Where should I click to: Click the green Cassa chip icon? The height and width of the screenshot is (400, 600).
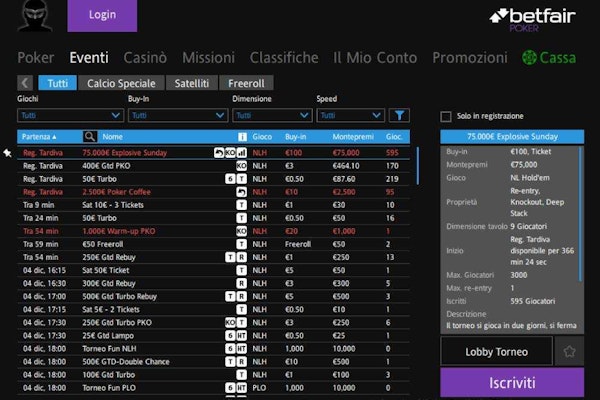[529, 58]
